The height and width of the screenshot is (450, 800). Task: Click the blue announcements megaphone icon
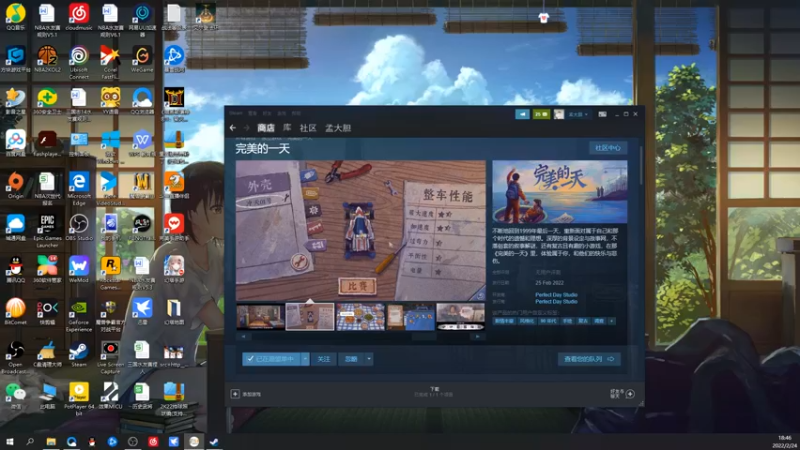(x=522, y=114)
